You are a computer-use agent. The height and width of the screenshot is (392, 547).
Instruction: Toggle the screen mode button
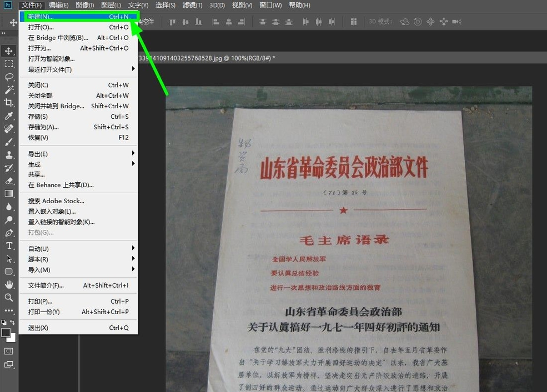point(9,365)
